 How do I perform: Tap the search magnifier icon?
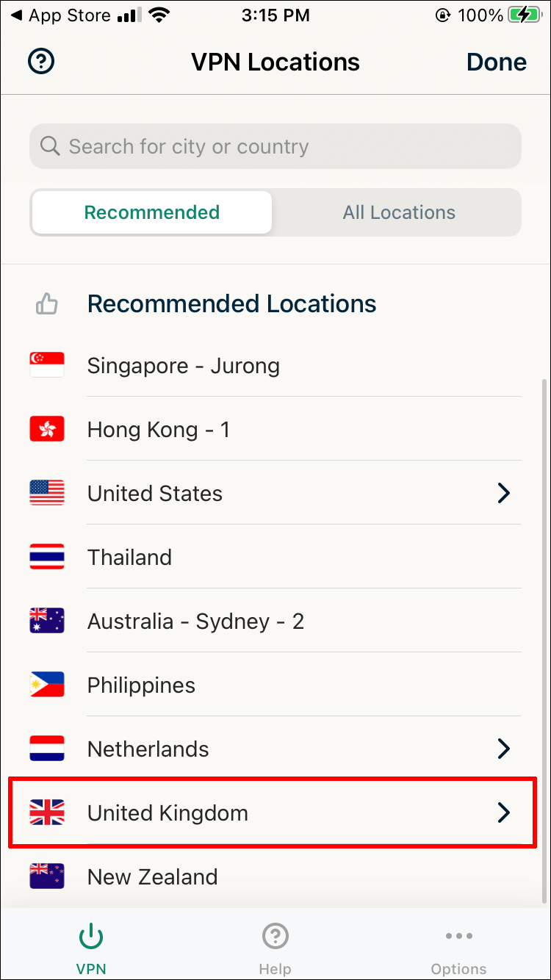pos(50,146)
